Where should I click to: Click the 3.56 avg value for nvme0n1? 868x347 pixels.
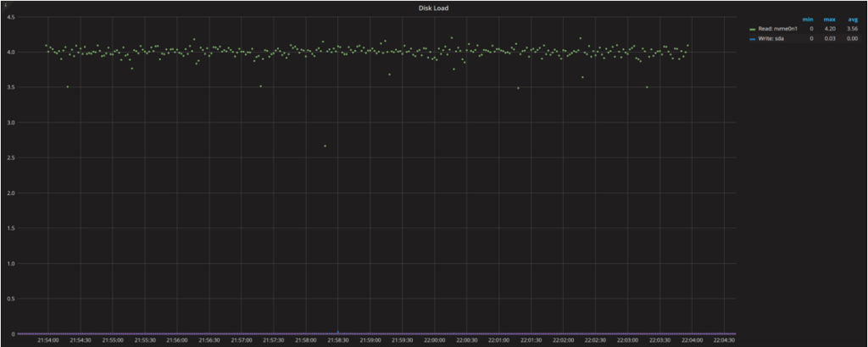[853, 29]
